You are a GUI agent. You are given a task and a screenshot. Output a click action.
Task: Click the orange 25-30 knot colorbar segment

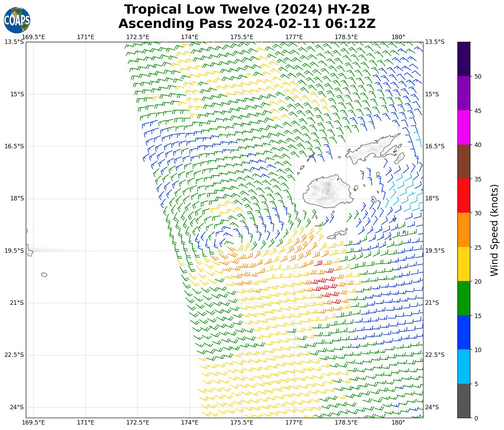[x=464, y=230]
